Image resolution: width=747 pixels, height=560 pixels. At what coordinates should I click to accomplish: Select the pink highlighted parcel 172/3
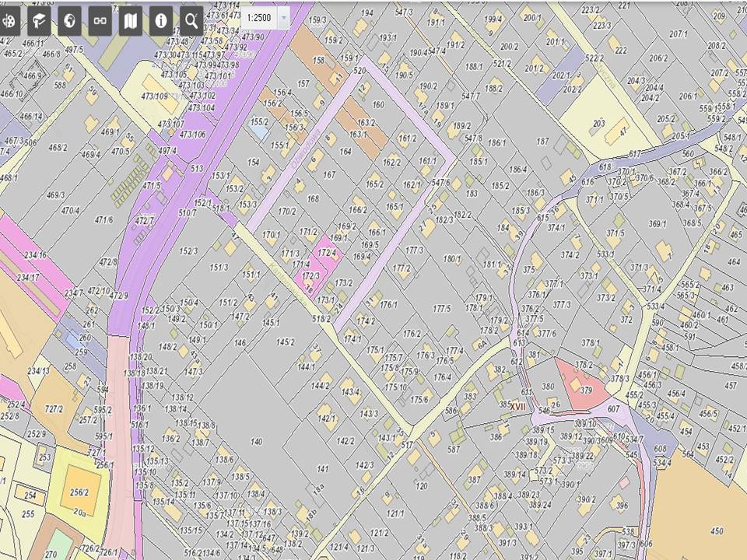pos(311,274)
